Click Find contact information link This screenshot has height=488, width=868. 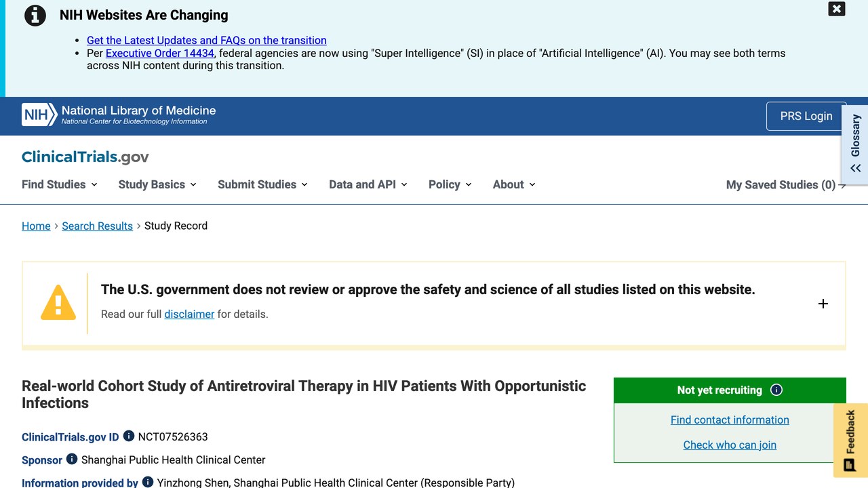click(730, 420)
